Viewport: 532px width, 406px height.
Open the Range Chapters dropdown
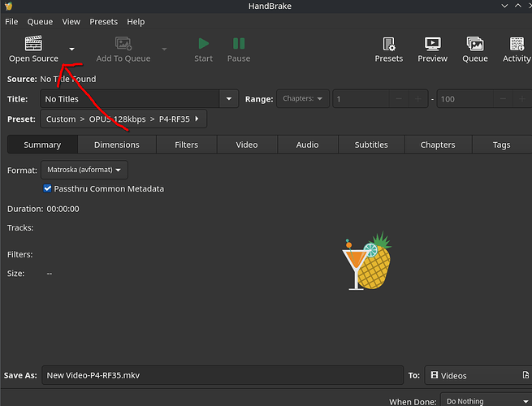[x=303, y=99]
